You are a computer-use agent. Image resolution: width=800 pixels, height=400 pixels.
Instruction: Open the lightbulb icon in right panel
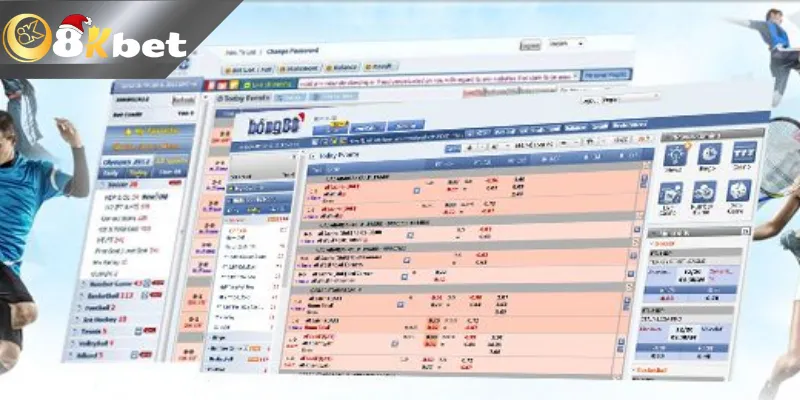pyautogui.click(x=673, y=154)
